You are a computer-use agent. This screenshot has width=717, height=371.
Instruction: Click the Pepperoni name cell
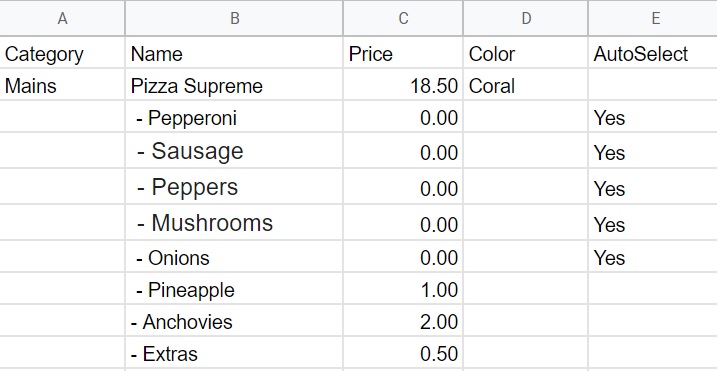pyautogui.click(x=234, y=117)
